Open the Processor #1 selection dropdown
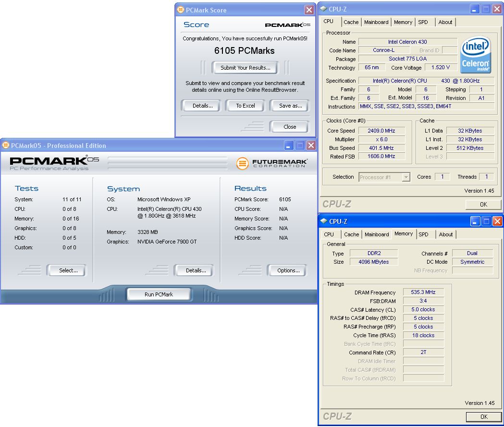504x427 pixels. click(x=406, y=177)
